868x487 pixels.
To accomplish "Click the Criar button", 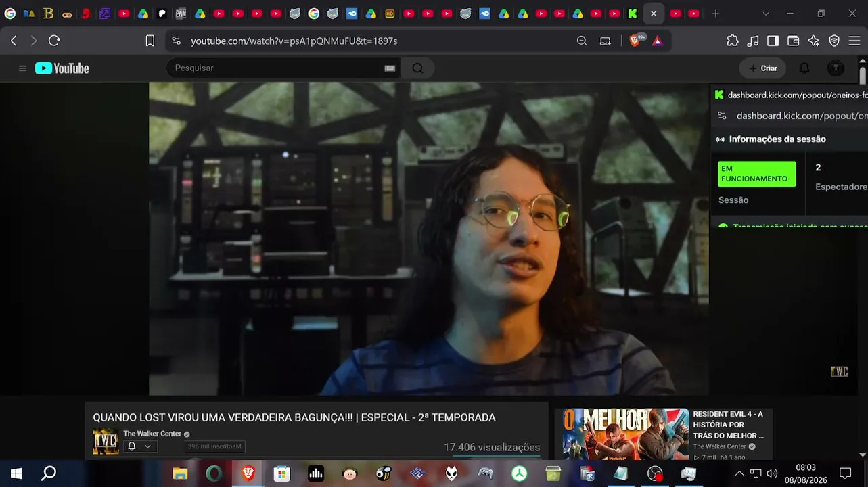I will click(x=763, y=68).
